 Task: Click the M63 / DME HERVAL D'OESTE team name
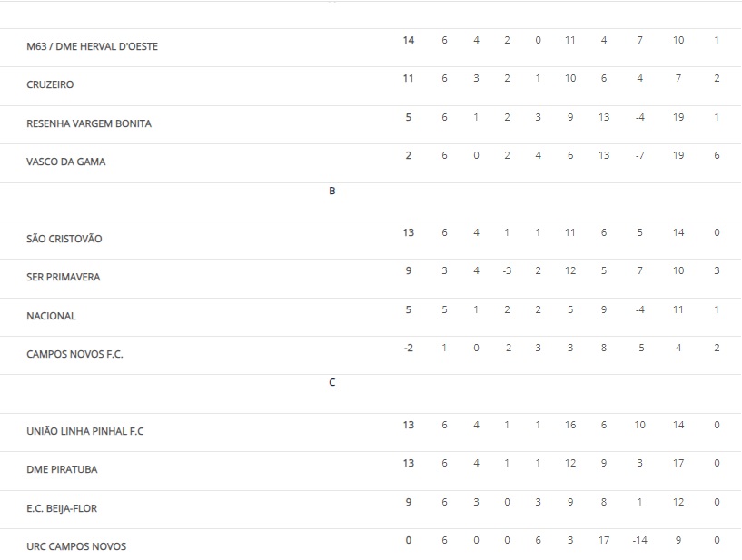(93, 46)
